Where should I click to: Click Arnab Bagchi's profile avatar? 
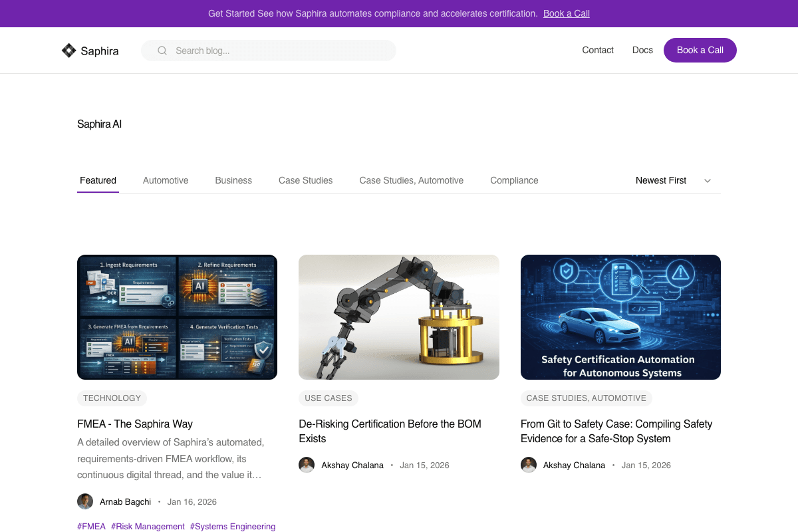coord(85,501)
